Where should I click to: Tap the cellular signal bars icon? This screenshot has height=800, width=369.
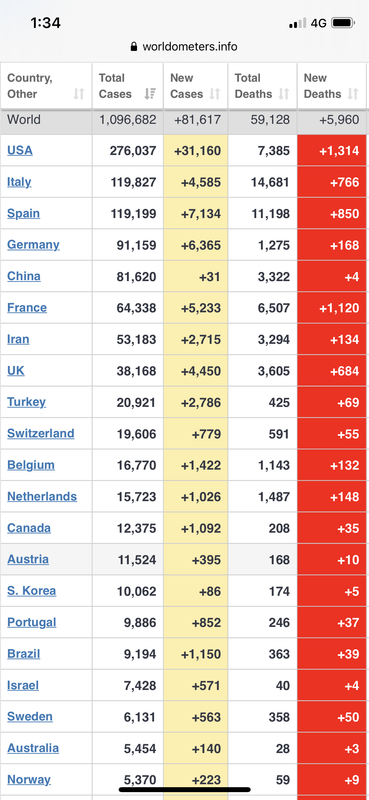[x=298, y=23]
